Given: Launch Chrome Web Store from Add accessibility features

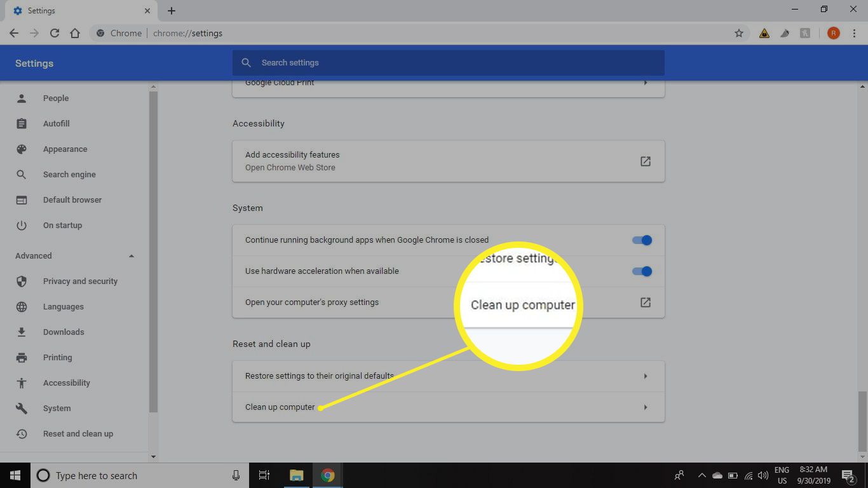Looking at the screenshot, I should 645,161.
